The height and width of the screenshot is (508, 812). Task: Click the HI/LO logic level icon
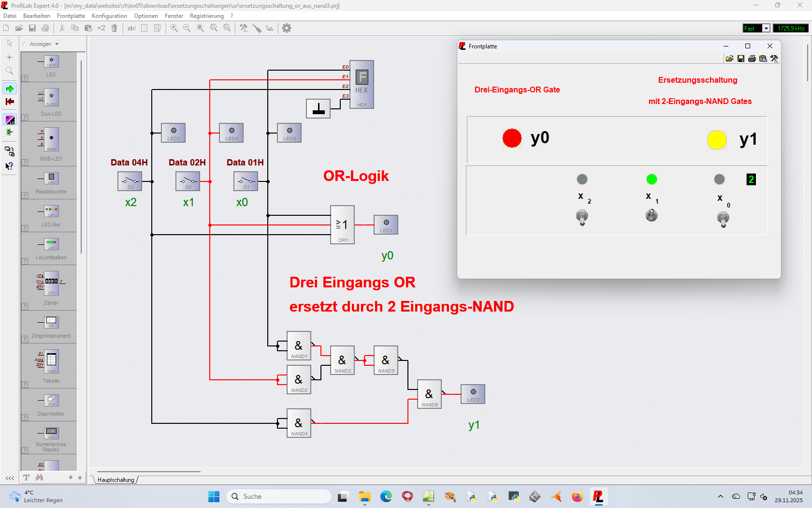pos(10,120)
